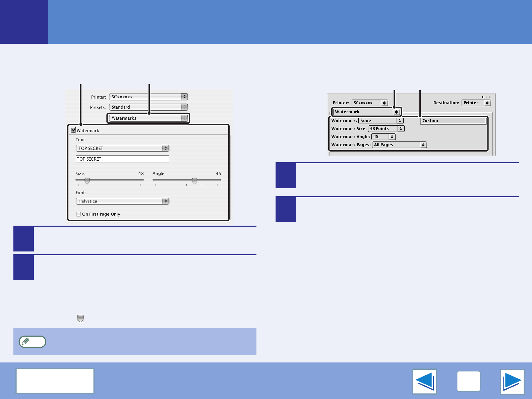Image resolution: width=532 pixels, height=399 pixels.
Task: Open the Printer dropdown in right dialog
Action: tap(370, 103)
